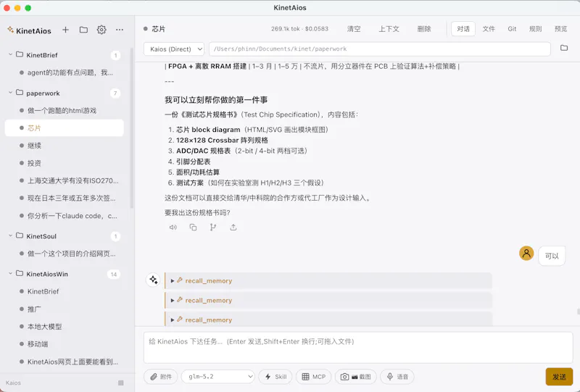Click the 语音 microphone button
Viewport: 580px width, 392px height.
[397, 377]
